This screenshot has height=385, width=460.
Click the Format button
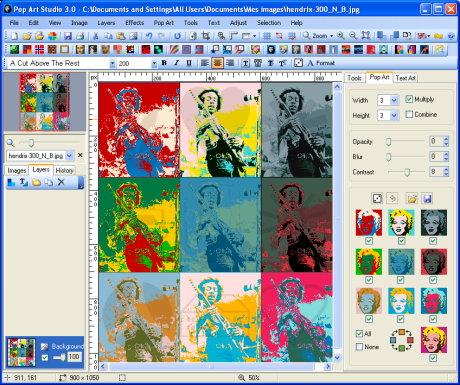(x=321, y=63)
